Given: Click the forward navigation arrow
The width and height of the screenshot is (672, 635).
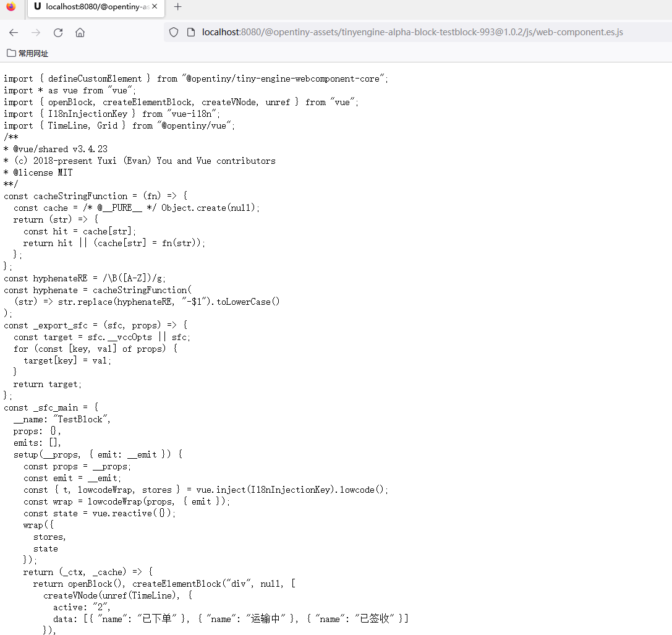Looking at the screenshot, I should click(36, 33).
